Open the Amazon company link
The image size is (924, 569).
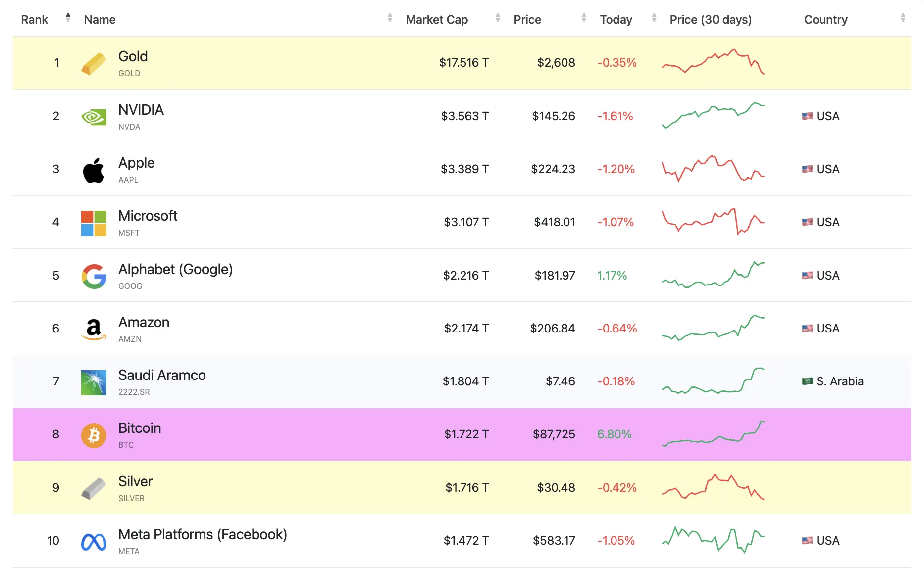pos(144,322)
